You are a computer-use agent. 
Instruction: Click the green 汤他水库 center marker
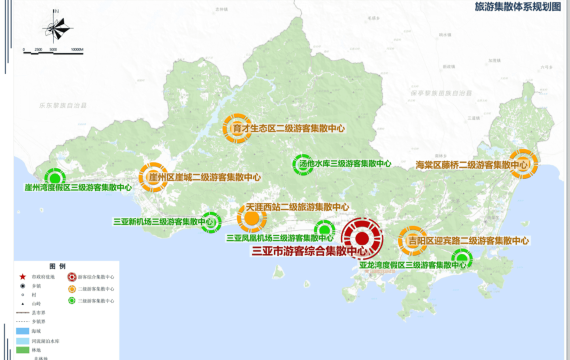click(303, 164)
